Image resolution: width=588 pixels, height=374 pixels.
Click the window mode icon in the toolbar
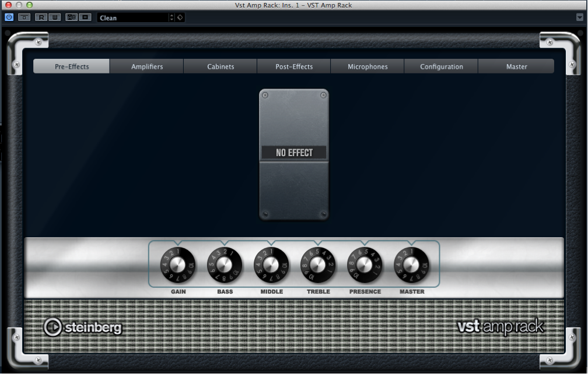(x=24, y=17)
